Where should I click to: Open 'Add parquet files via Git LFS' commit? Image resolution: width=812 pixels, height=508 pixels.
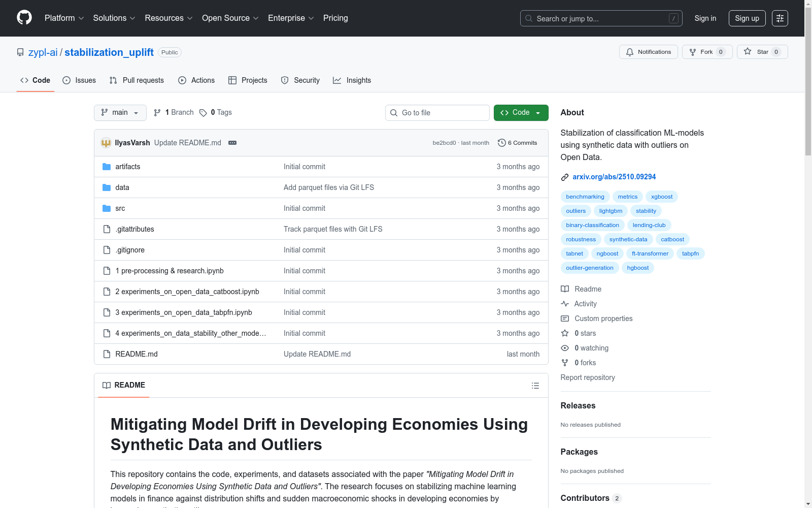click(329, 187)
